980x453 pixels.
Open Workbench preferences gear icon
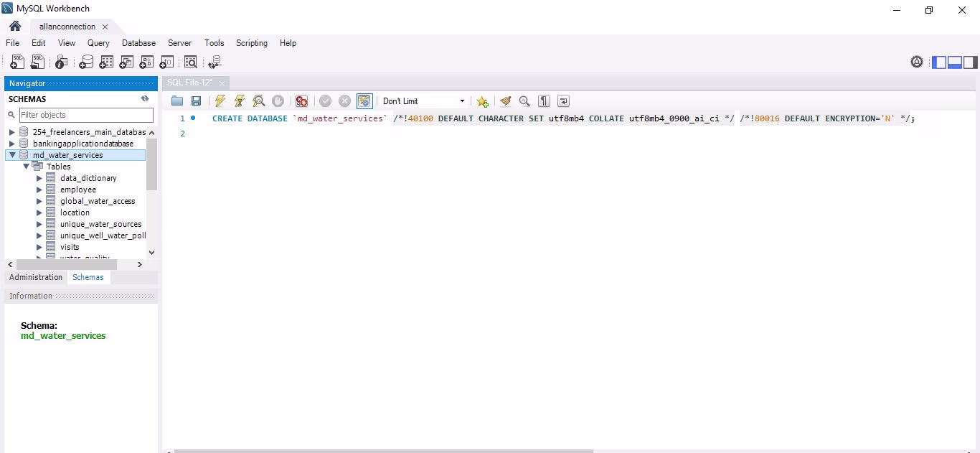coord(917,62)
